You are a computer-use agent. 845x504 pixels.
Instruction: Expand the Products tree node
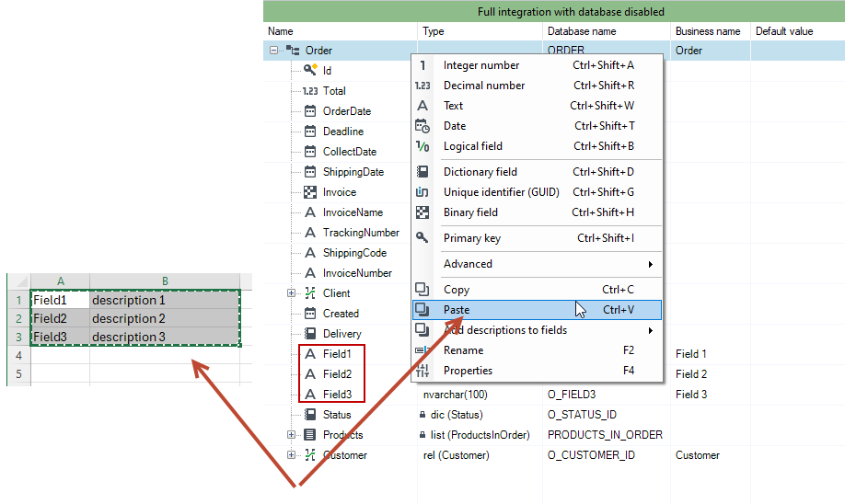point(291,434)
